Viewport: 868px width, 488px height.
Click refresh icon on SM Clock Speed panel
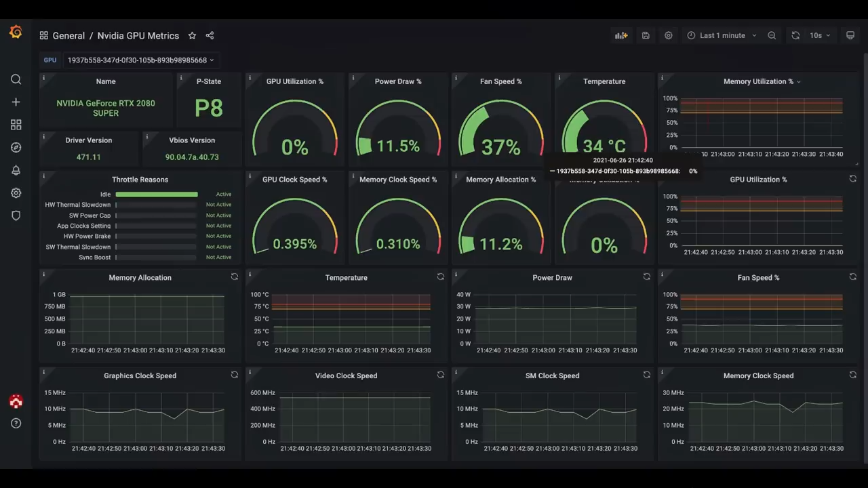[646, 375]
